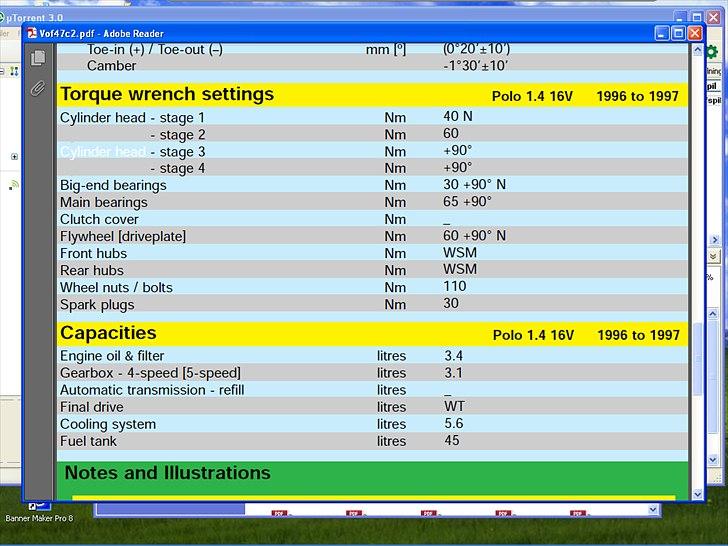Click the RSS feeds icon in uTorrent sidebar
Viewport: 728px width, 546px height.
click(14, 184)
